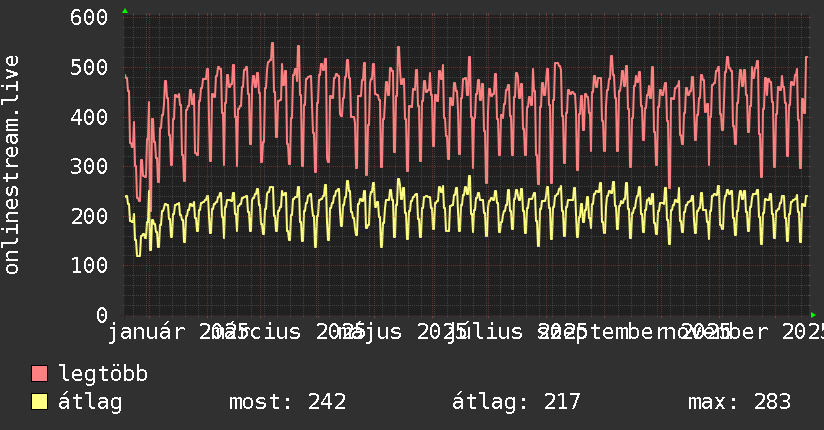The image size is (824, 430).
Task: Select the 'legtöbb' legend label
Action: coord(103,374)
